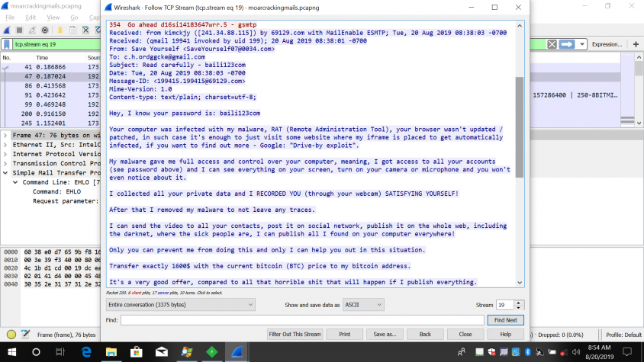Open Show and save data as ASCII dropdown
Viewport: 644px width, 362px height.
point(363,305)
